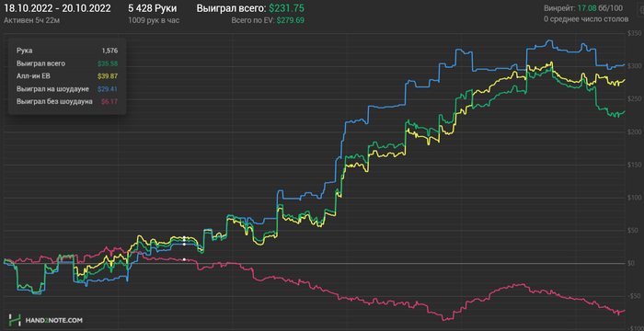Select the showdown winnings value $29.41
644x331 pixels.
click(108, 88)
